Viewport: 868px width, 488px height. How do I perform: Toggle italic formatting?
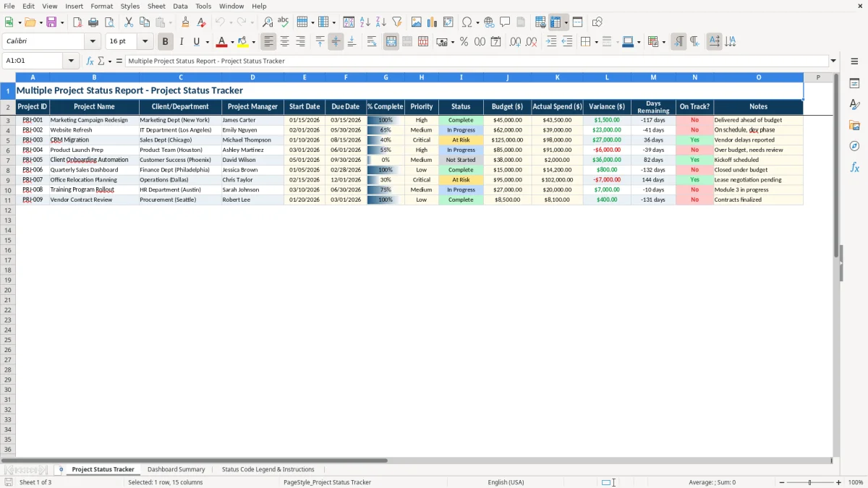(181, 42)
